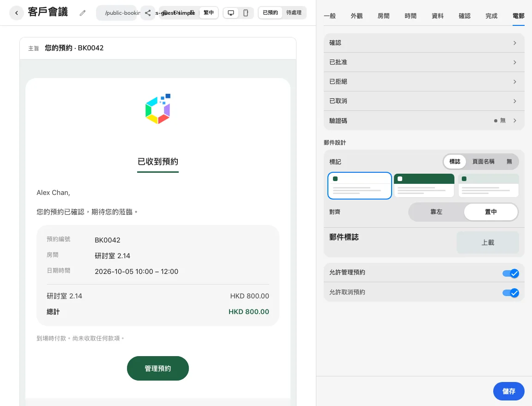Click the HKD 800.00 total amount
The image size is (532, 406).
[249, 312]
